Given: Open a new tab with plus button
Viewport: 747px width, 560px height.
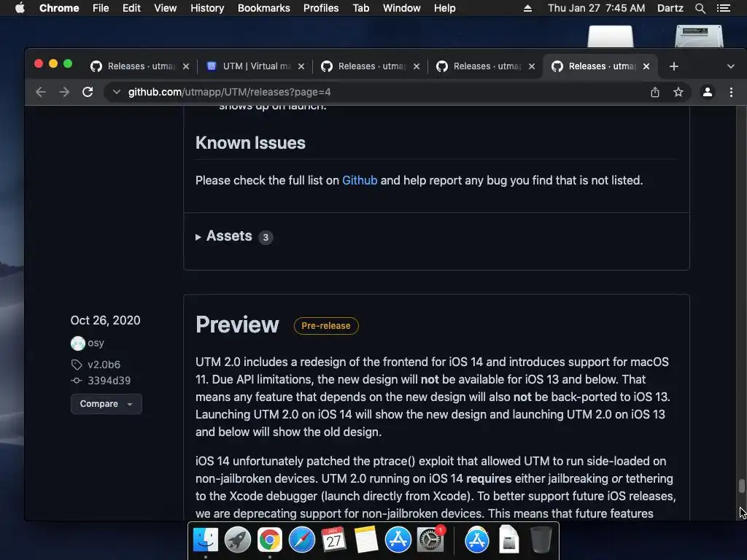Looking at the screenshot, I should point(673,66).
